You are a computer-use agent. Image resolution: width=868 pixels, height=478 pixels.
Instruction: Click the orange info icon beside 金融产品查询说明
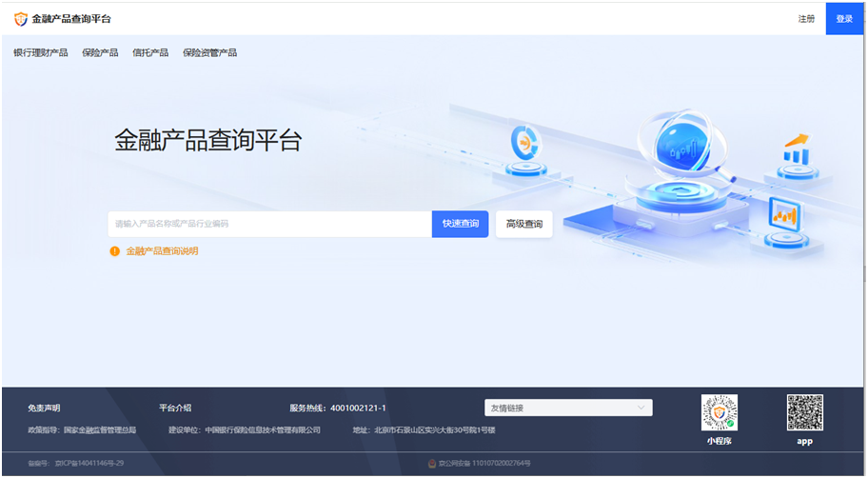tap(114, 251)
